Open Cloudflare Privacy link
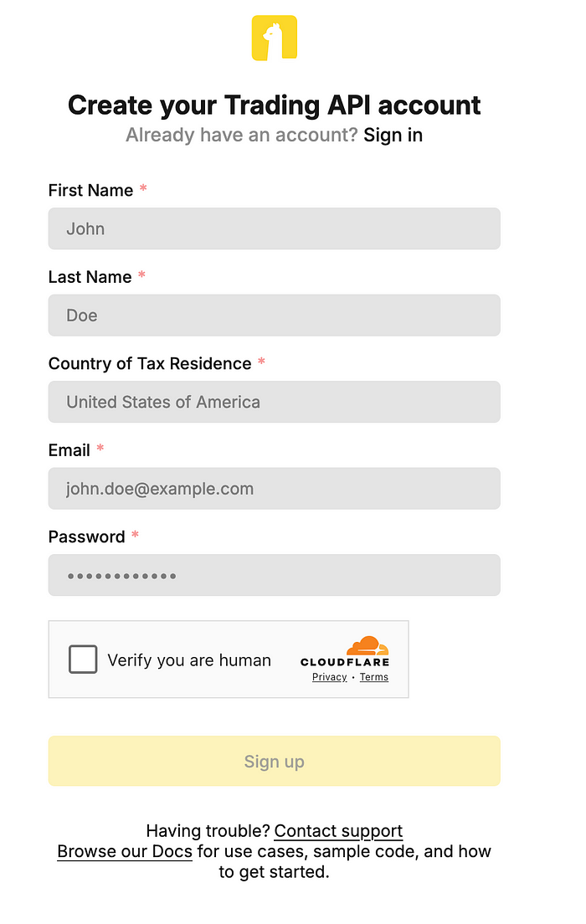This screenshot has height=924, width=586. 329,677
